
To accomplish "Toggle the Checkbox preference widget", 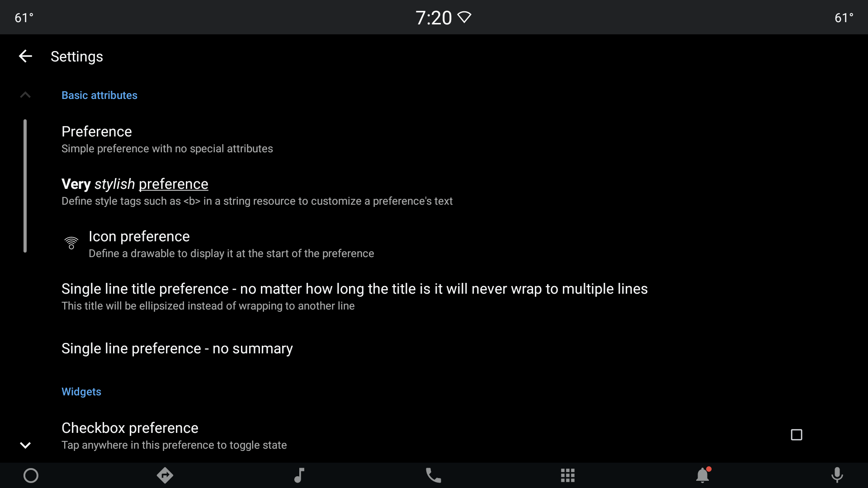I will point(797,434).
